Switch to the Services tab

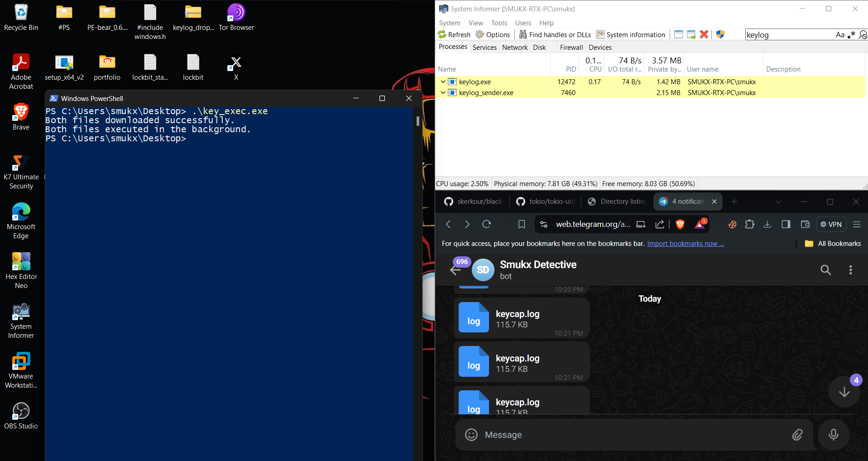click(x=484, y=47)
